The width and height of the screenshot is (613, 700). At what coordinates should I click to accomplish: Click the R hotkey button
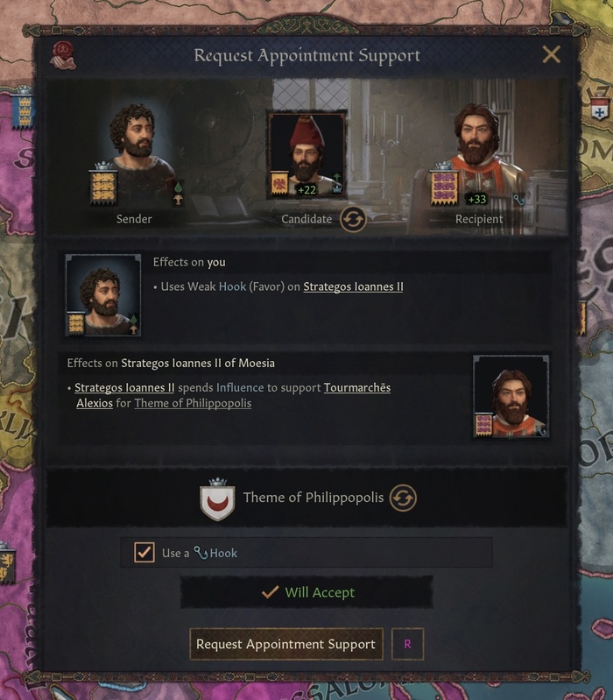click(407, 644)
